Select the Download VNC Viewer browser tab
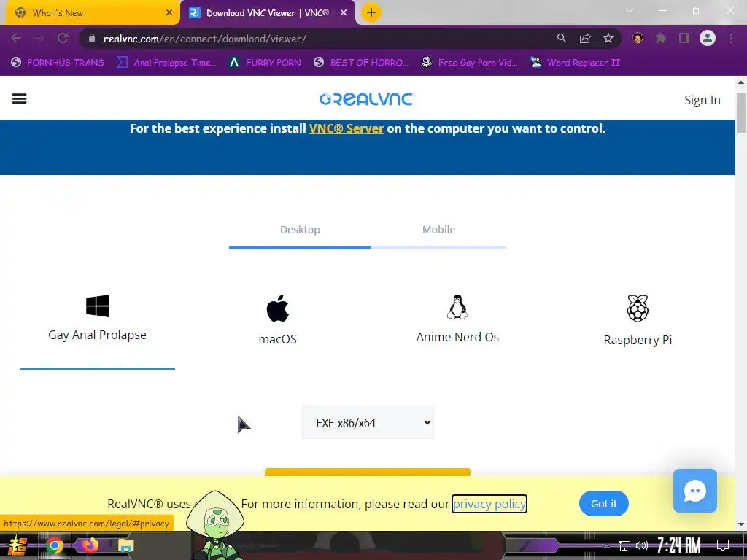The image size is (747, 560). (x=267, y=13)
